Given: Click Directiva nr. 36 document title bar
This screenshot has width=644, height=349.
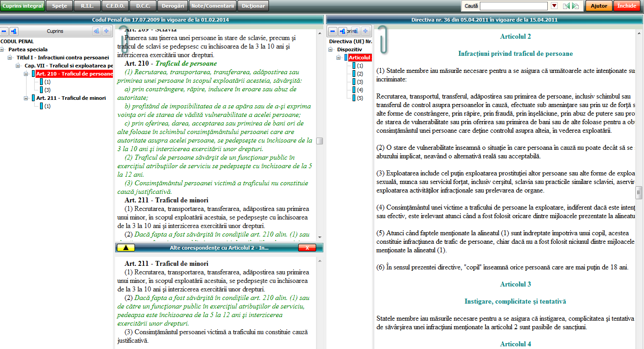Looking at the screenshot, I should [485, 20].
